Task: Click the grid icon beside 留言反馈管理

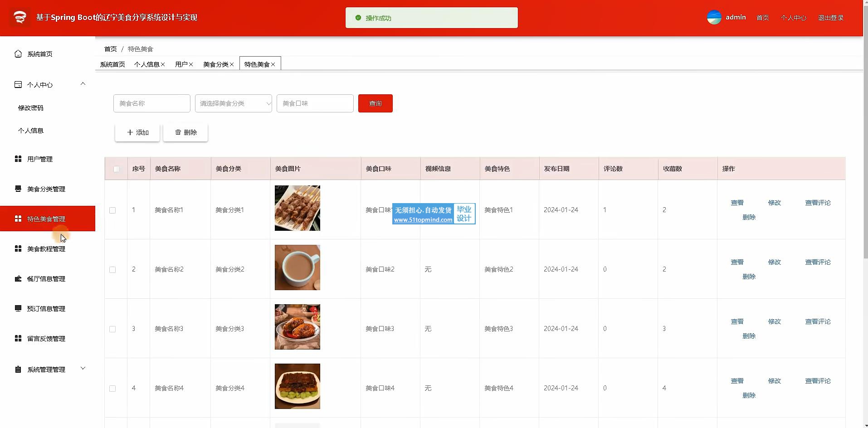Action: pos(18,338)
